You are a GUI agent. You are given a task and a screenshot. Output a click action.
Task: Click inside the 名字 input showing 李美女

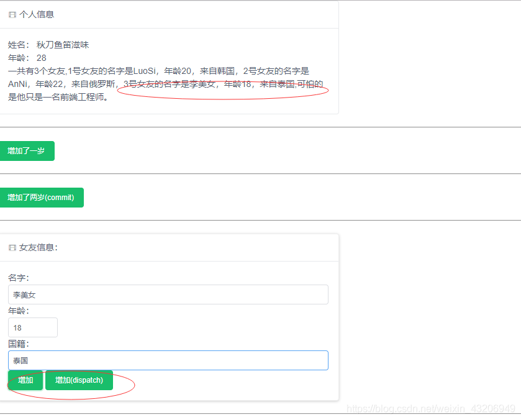click(x=168, y=294)
